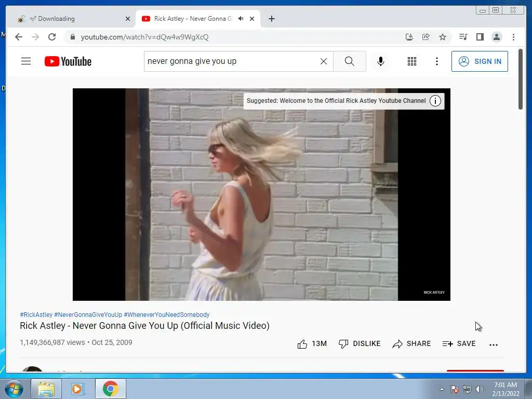The width and height of the screenshot is (532, 399).
Task: Go back in Chrome browser
Action: tap(19, 37)
